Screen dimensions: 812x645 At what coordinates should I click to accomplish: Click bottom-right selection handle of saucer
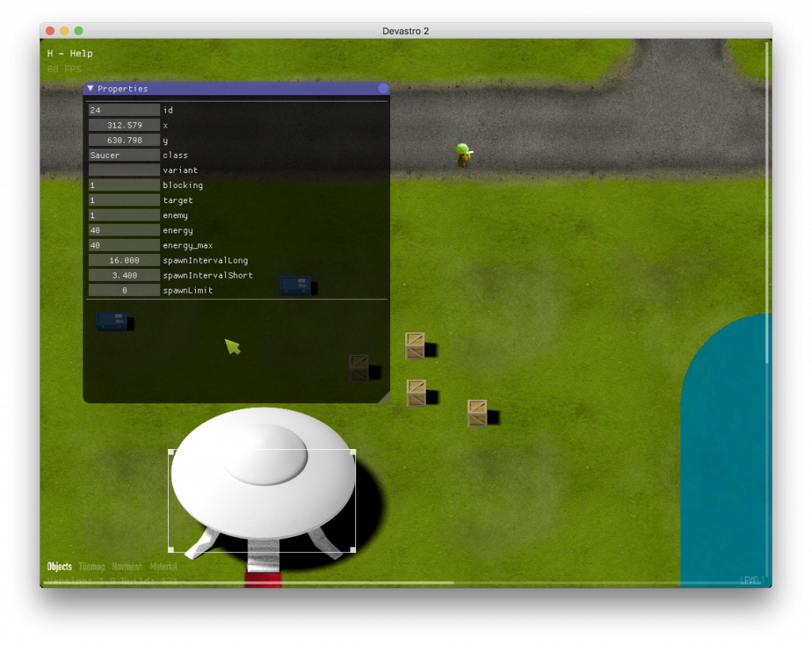pos(353,550)
